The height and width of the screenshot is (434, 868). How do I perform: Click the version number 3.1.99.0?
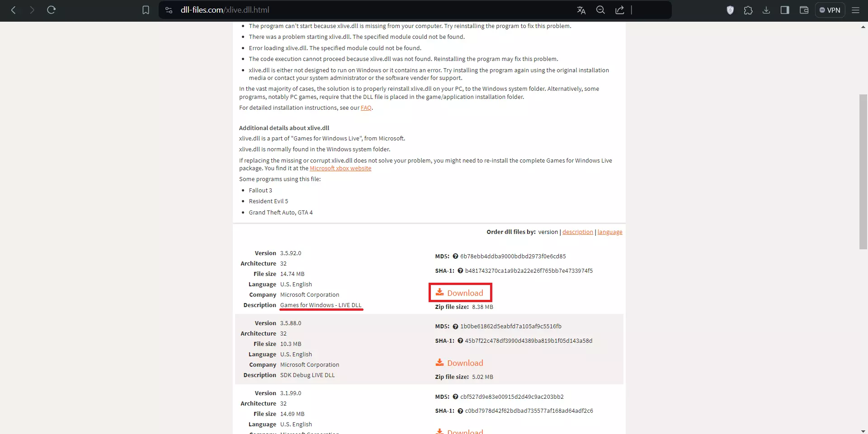coord(291,393)
